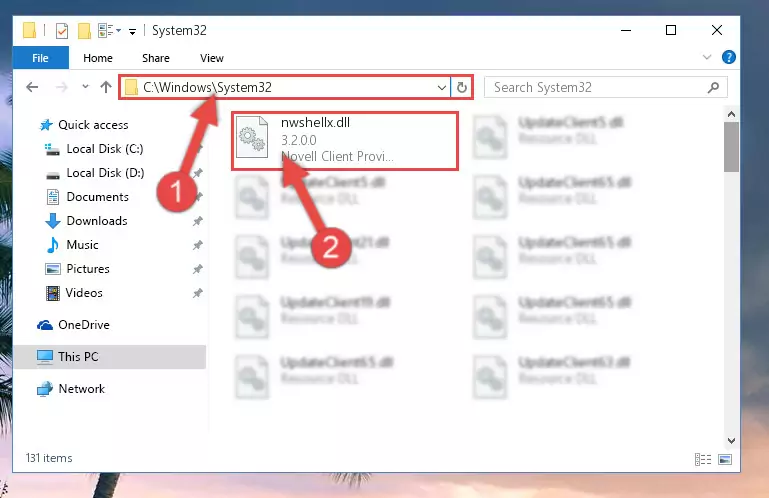Image resolution: width=769 pixels, height=498 pixels.
Task: Click the scrollbar up arrow
Action: (x=731, y=114)
